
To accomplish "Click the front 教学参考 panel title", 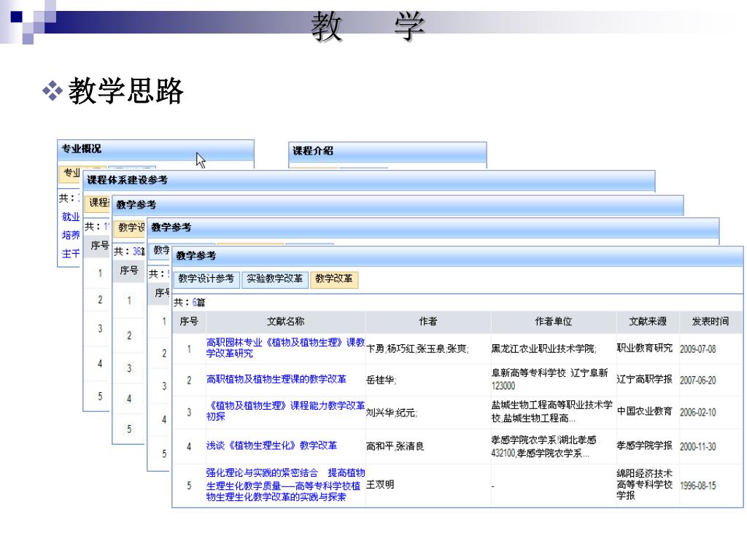I will [x=196, y=256].
